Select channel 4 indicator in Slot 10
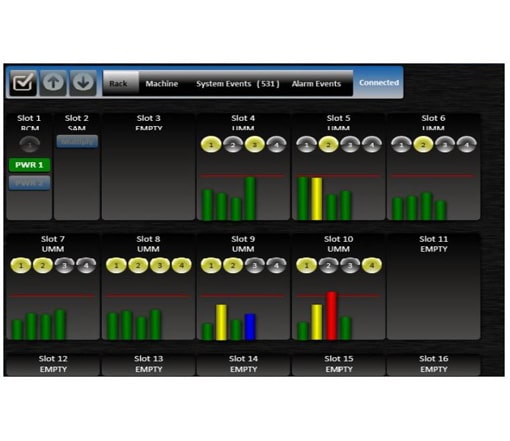Image resolution: width=510 pixels, height=441 pixels. click(x=372, y=266)
